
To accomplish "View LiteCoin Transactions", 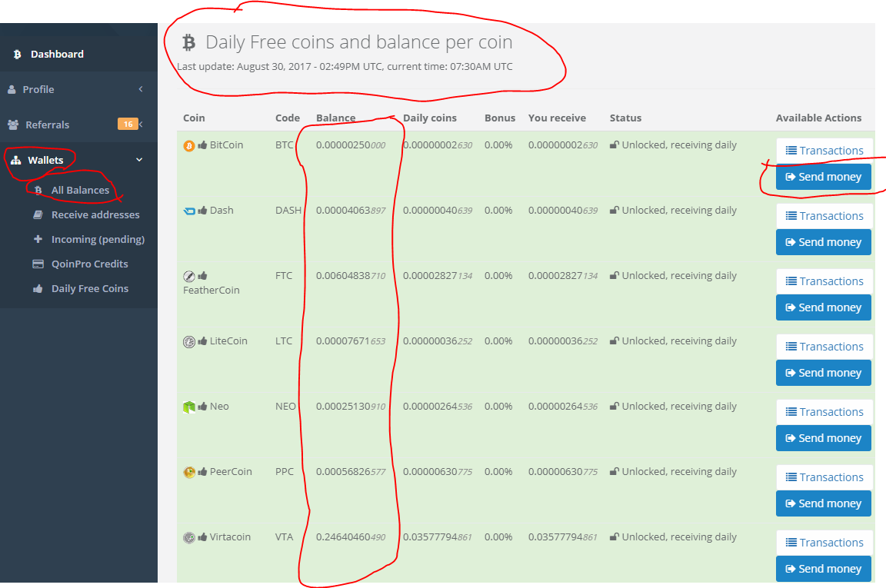I will coord(824,347).
